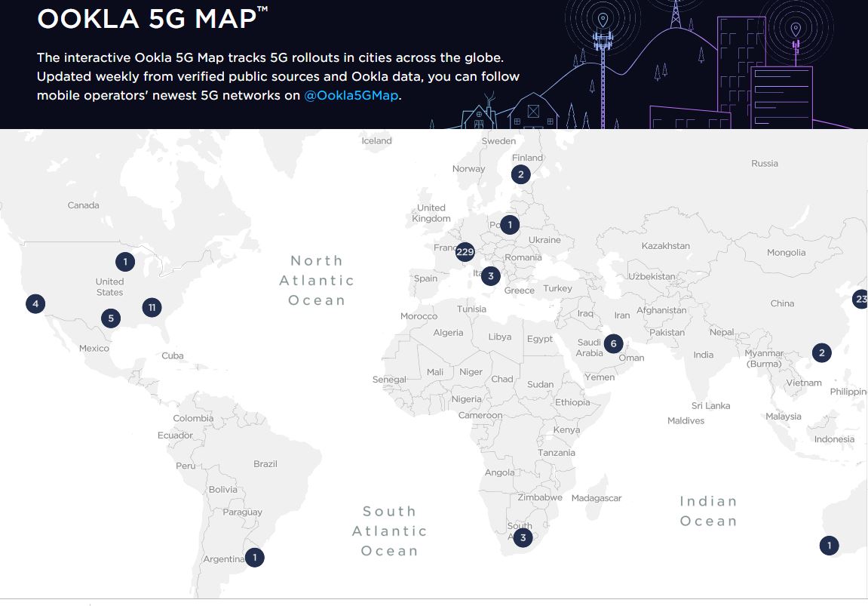The width and height of the screenshot is (868, 606).
Task: Click the 3 marker over South Africa
Action: (523, 537)
